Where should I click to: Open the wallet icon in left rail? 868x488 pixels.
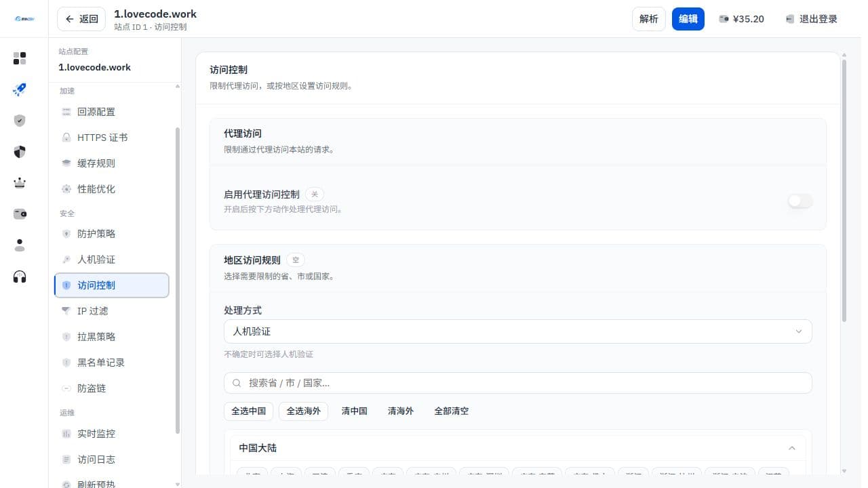[20, 214]
